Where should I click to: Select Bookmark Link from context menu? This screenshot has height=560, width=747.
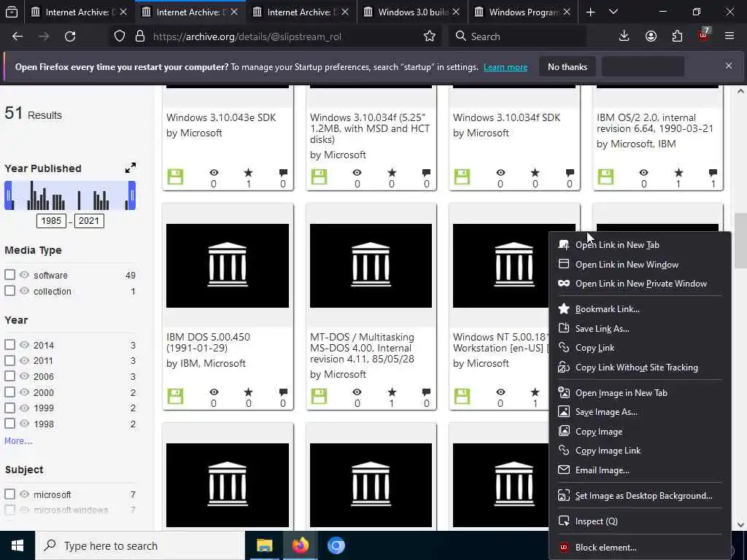pyautogui.click(x=640, y=309)
